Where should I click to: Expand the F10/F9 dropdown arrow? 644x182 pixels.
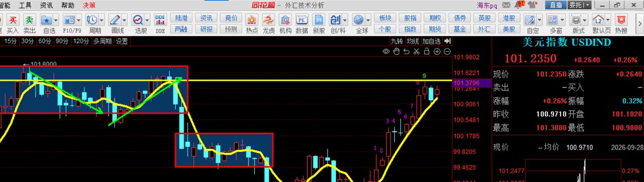[x=78, y=20]
